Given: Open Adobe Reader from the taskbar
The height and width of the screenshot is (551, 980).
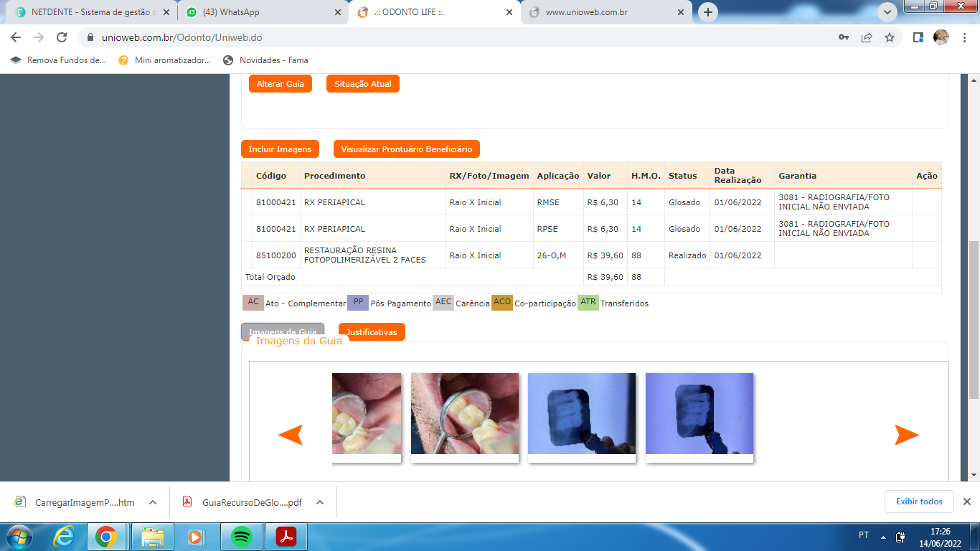Looking at the screenshot, I should (286, 537).
